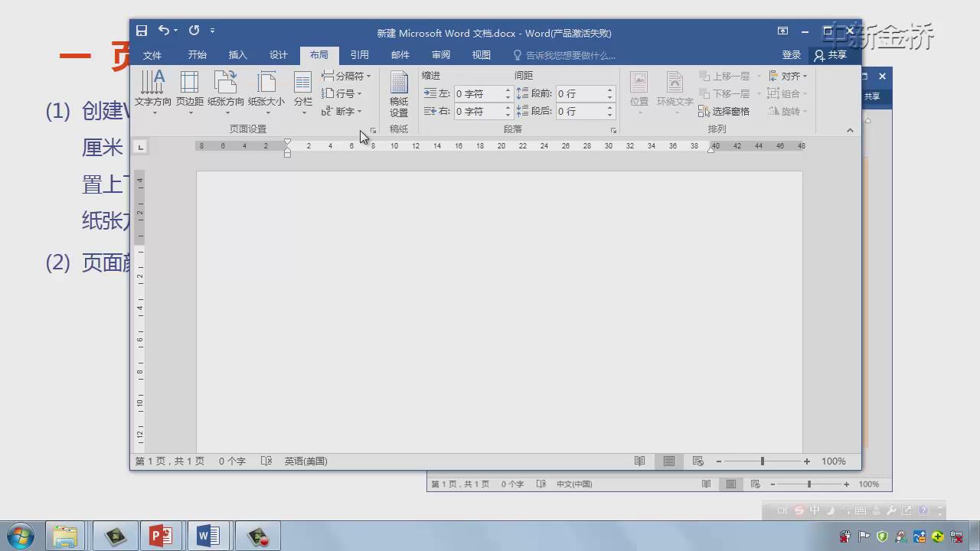Click the 组合 group objects button
980x551 pixels.
(x=788, y=93)
